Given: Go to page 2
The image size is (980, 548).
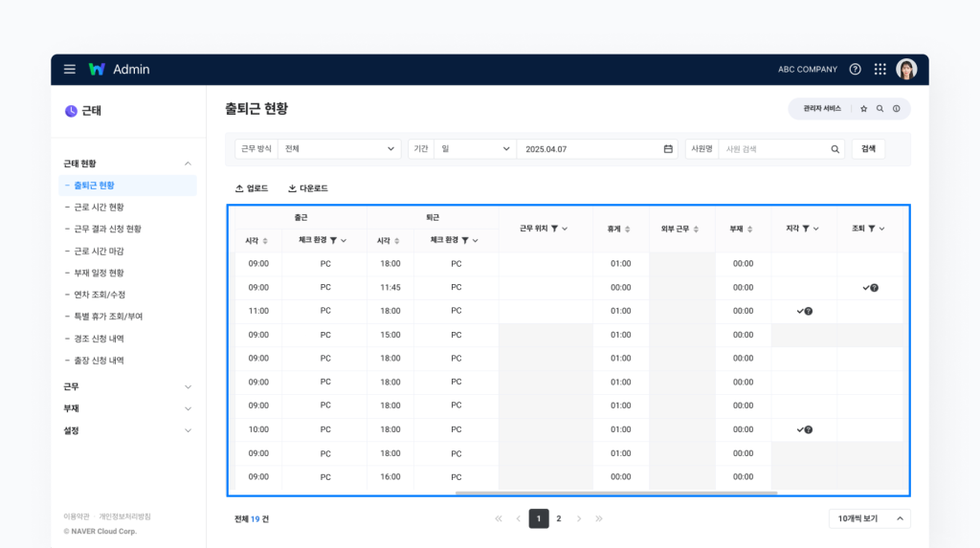Looking at the screenshot, I should pos(559,518).
